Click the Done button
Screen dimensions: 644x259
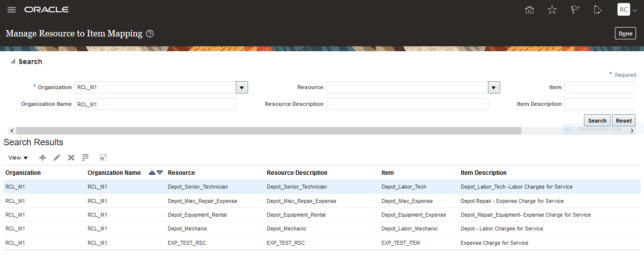[625, 33]
